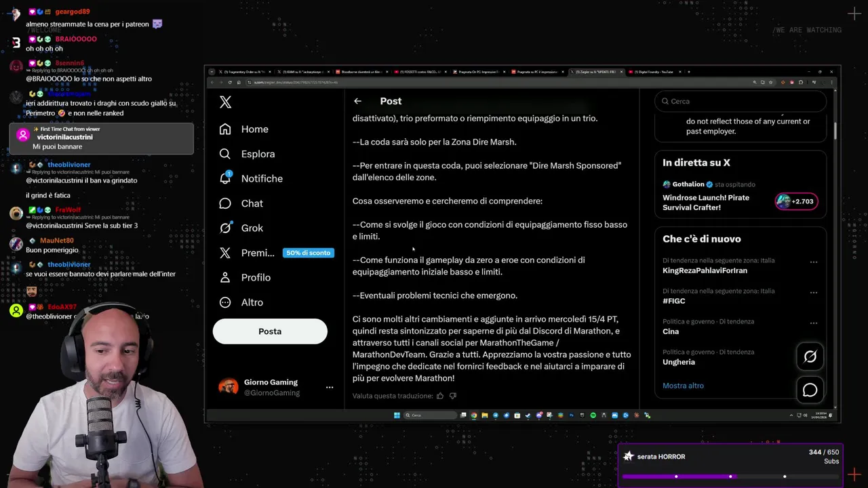The image size is (868, 488).
Task: Open Windows Start menu
Action: [x=397, y=415]
